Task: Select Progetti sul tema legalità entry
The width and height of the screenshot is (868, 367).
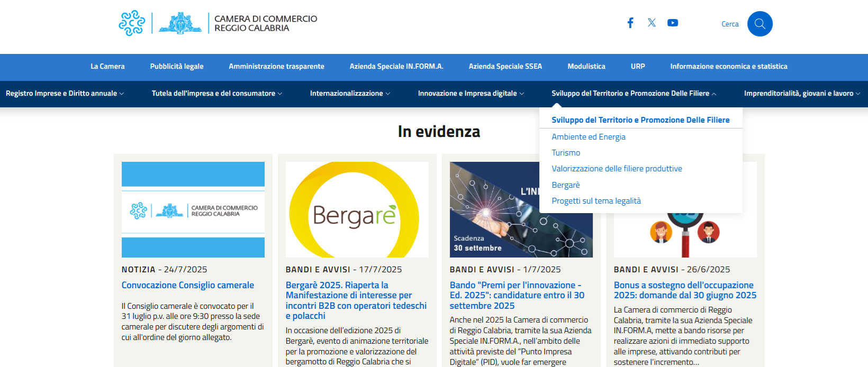Action: 596,201
